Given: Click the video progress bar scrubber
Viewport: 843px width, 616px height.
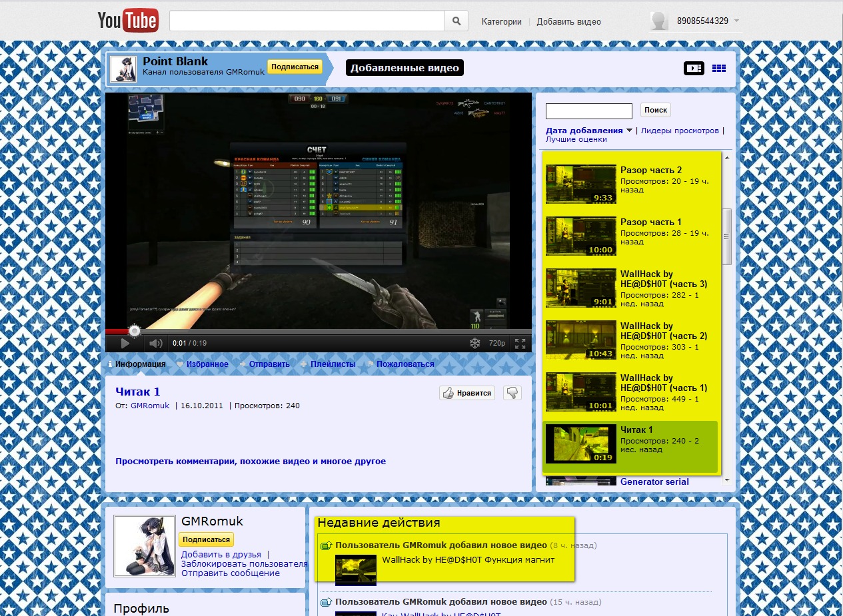Looking at the screenshot, I should 135,330.
